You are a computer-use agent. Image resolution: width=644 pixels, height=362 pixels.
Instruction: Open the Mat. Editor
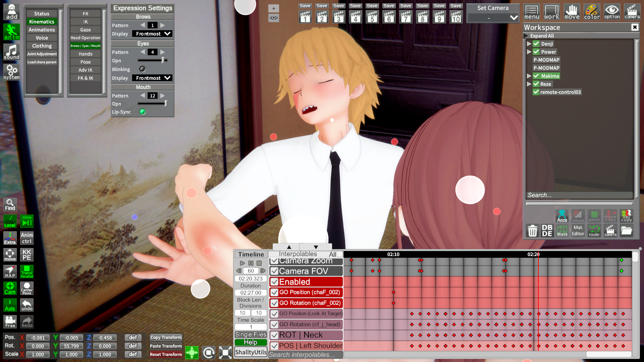click(x=578, y=231)
